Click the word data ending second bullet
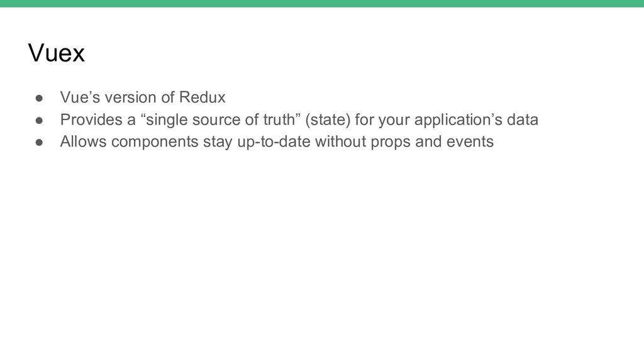Screen dimensions: 644x362 pyautogui.click(x=523, y=119)
